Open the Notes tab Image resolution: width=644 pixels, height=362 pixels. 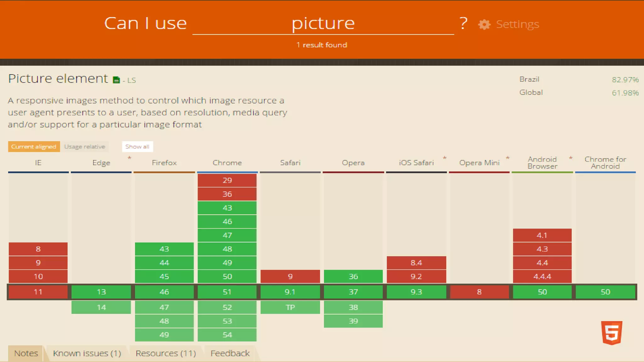pyautogui.click(x=26, y=354)
